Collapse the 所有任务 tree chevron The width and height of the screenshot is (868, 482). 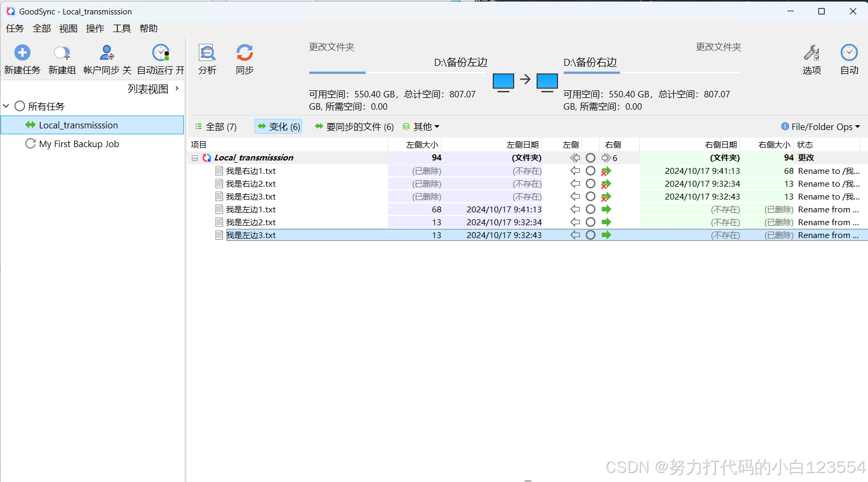[x=6, y=106]
